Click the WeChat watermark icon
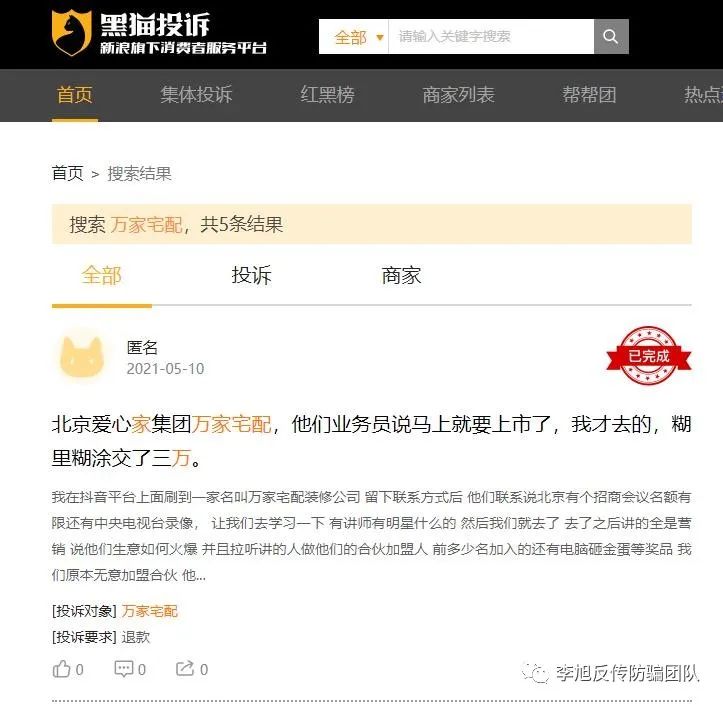The width and height of the screenshot is (723, 705). (x=535, y=674)
